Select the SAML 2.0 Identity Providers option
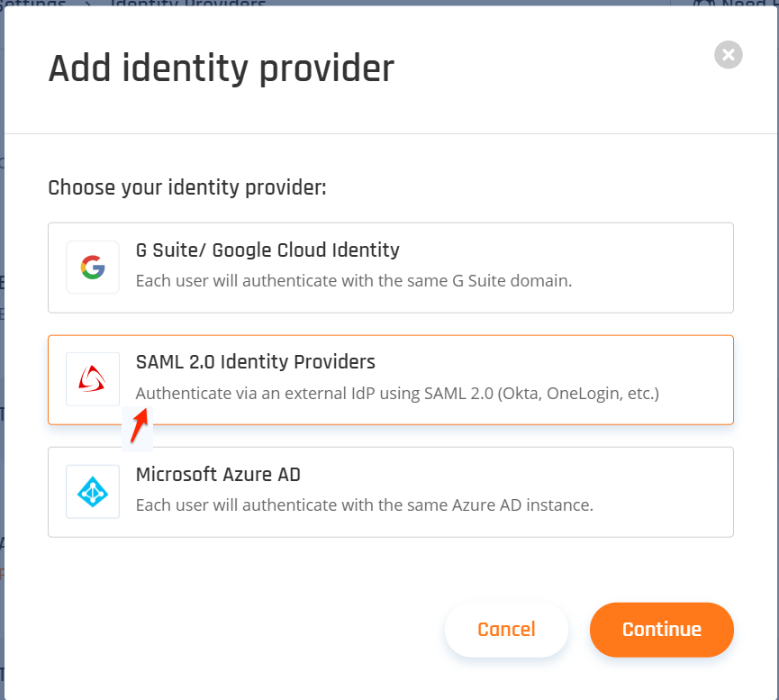The width and height of the screenshot is (779, 700). click(x=390, y=379)
